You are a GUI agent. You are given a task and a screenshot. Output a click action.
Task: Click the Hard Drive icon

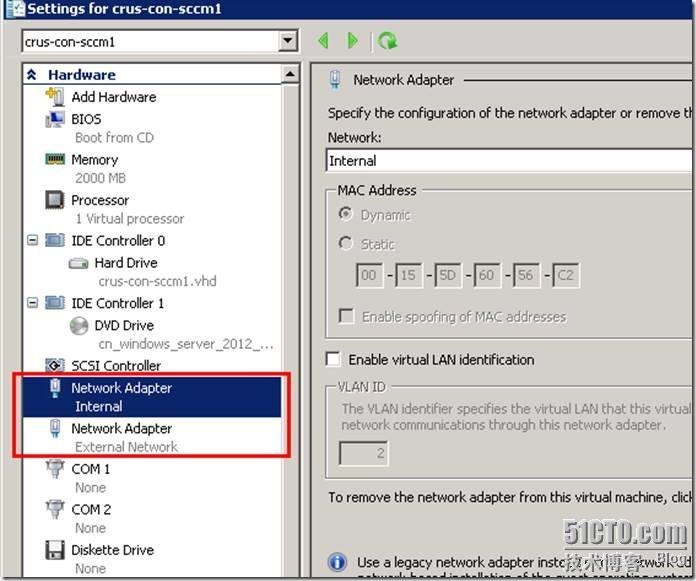[x=79, y=263]
